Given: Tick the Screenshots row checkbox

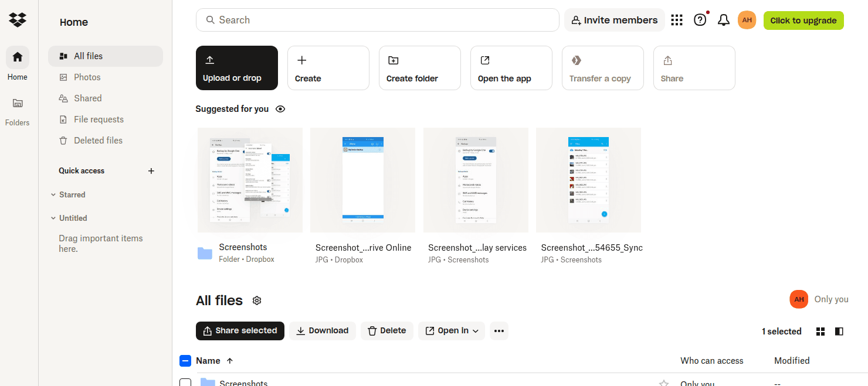Looking at the screenshot, I should point(185,383).
